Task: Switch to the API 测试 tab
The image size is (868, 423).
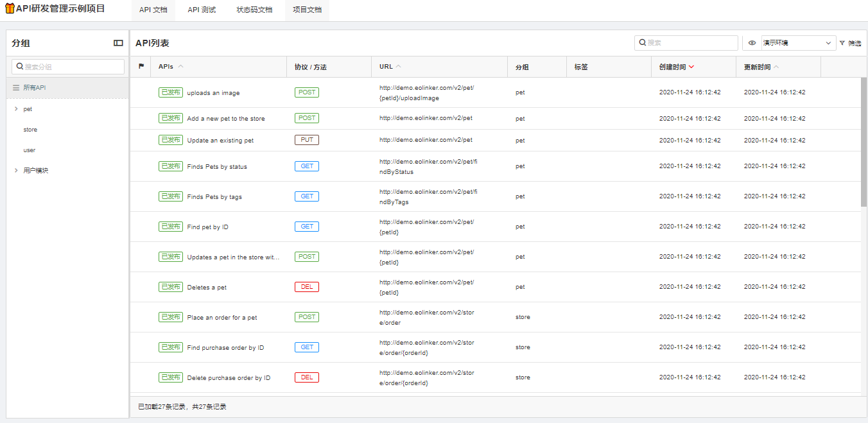Action: [x=202, y=10]
